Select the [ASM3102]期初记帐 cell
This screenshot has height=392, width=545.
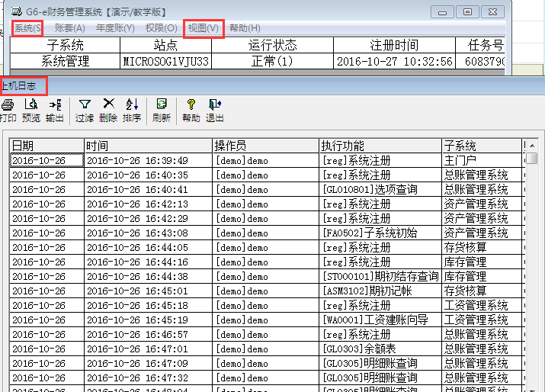[380, 291]
